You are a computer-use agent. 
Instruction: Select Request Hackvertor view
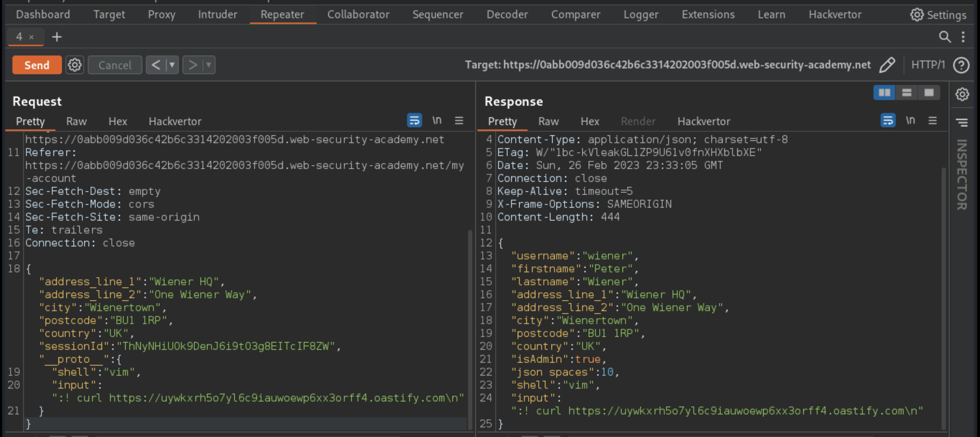pyautogui.click(x=175, y=122)
